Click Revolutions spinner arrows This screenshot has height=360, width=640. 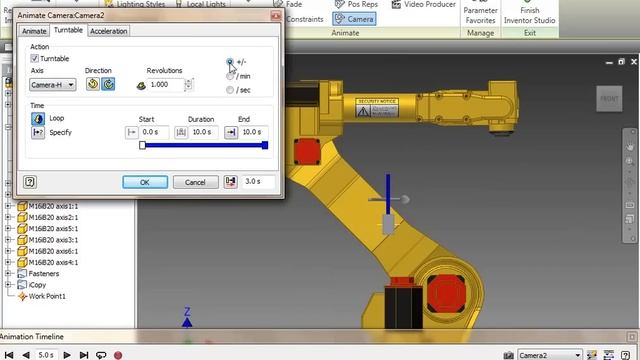188,84
